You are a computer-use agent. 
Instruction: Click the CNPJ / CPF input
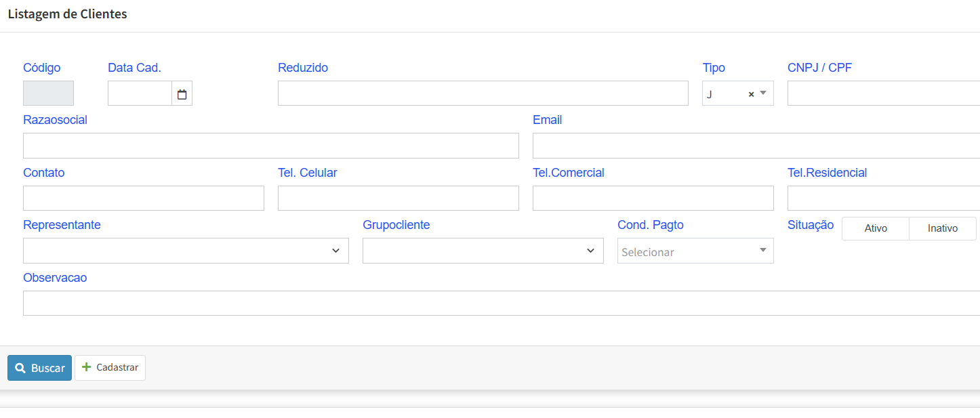click(x=882, y=93)
